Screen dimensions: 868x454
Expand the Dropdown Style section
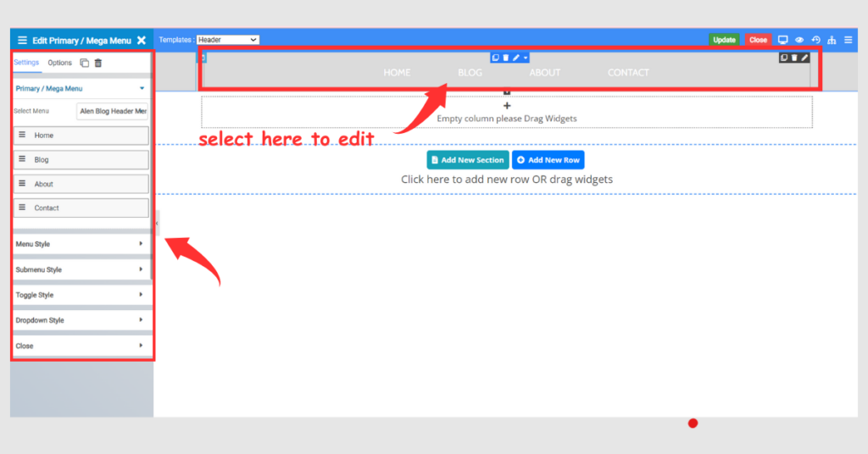(81, 320)
